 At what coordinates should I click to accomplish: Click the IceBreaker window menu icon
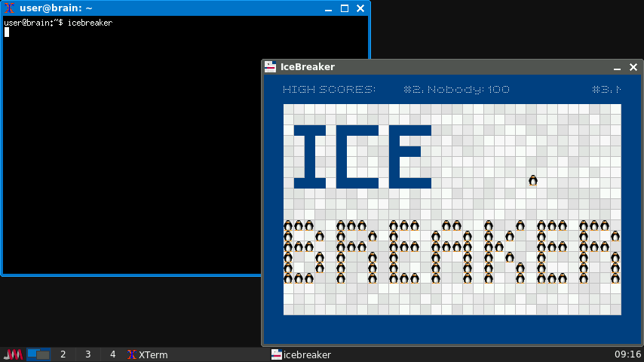tap(270, 67)
